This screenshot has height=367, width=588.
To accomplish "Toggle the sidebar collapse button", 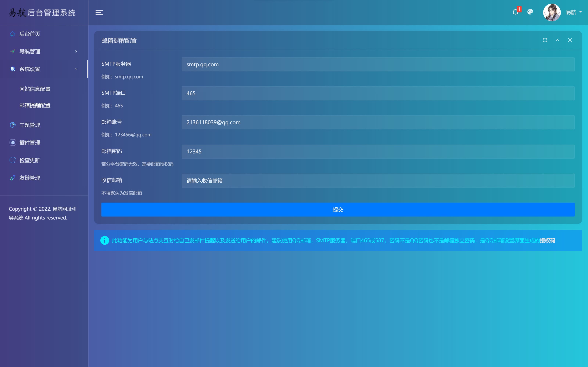I will click(99, 12).
